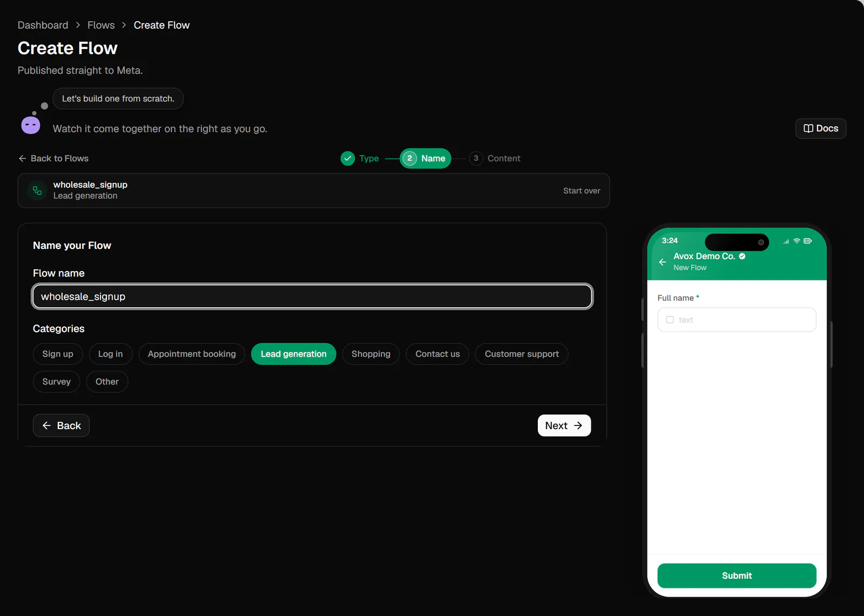
Task: Click the signal bars icon in the phone preview
Action: point(786,241)
